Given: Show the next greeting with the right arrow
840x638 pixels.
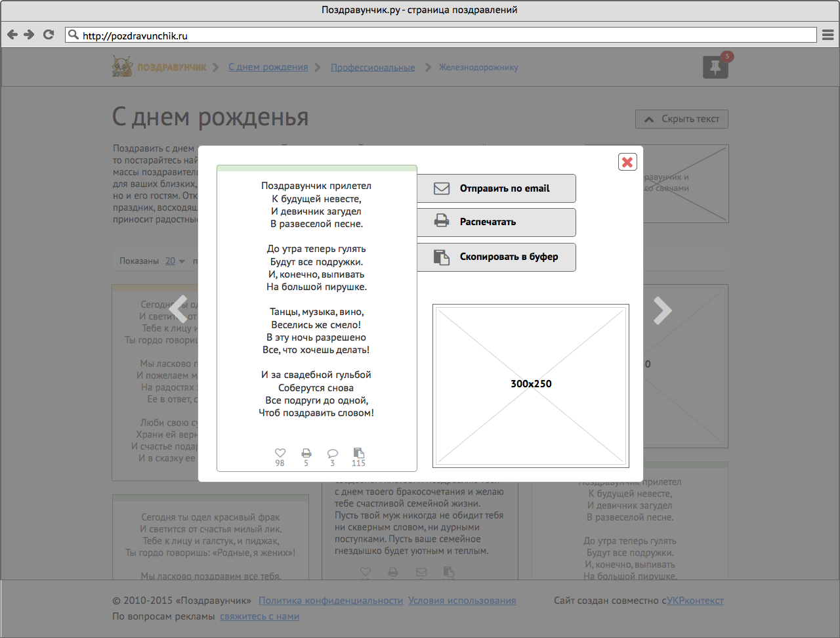Looking at the screenshot, I should (663, 311).
